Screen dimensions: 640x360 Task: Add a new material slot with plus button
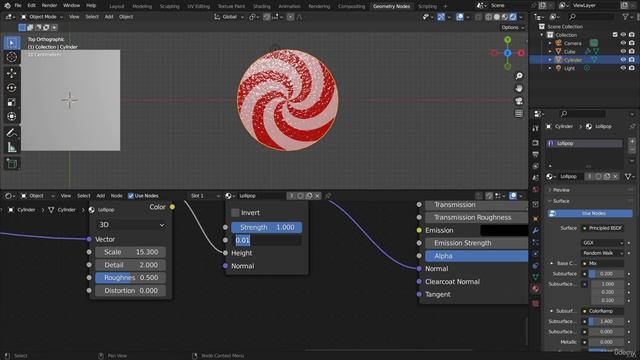[632, 142]
